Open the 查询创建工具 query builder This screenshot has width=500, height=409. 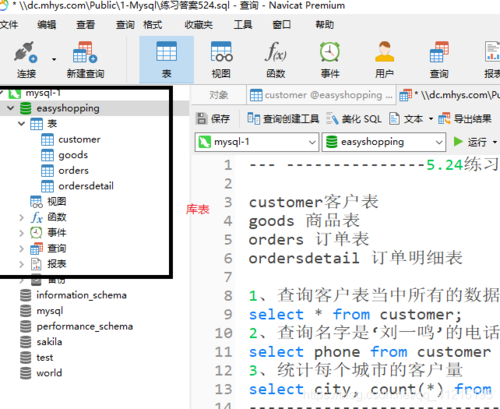pos(283,119)
